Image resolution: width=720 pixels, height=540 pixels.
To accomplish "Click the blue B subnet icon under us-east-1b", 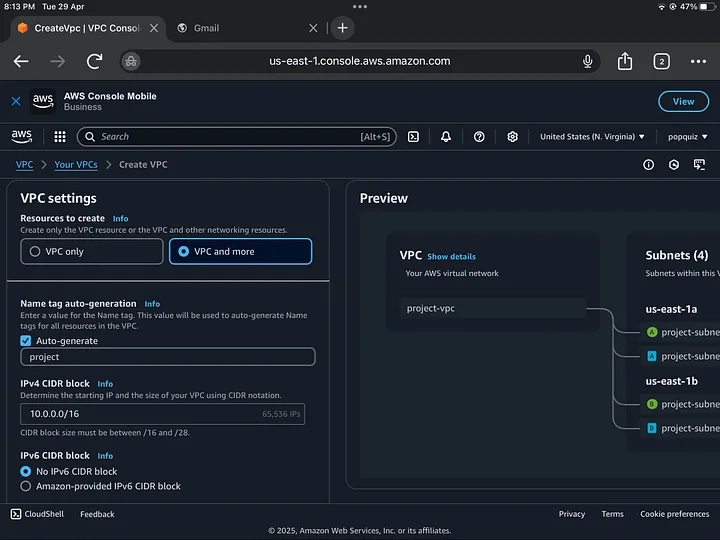I will (x=652, y=428).
